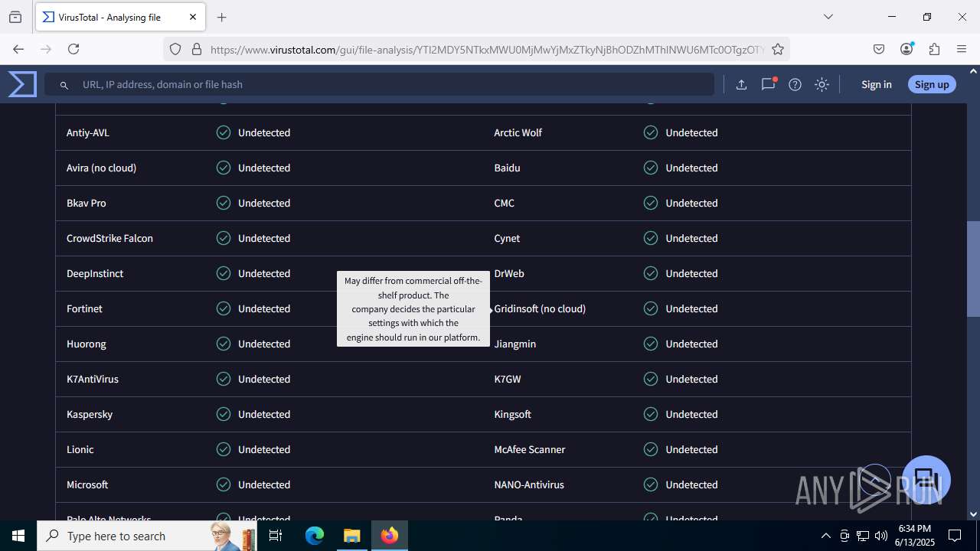The width and height of the screenshot is (980, 551).
Task: Click the volume speaker tray icon
Action: coord(881,536)
